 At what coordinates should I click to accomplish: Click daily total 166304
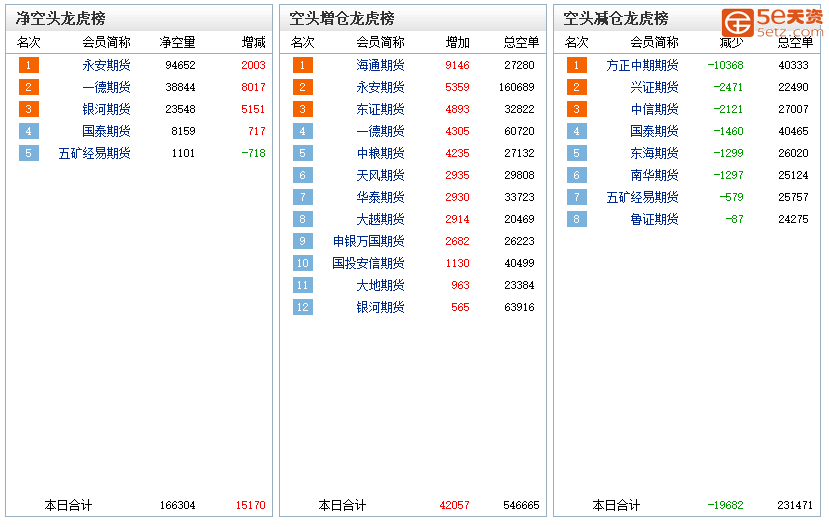tap(178, 505)
